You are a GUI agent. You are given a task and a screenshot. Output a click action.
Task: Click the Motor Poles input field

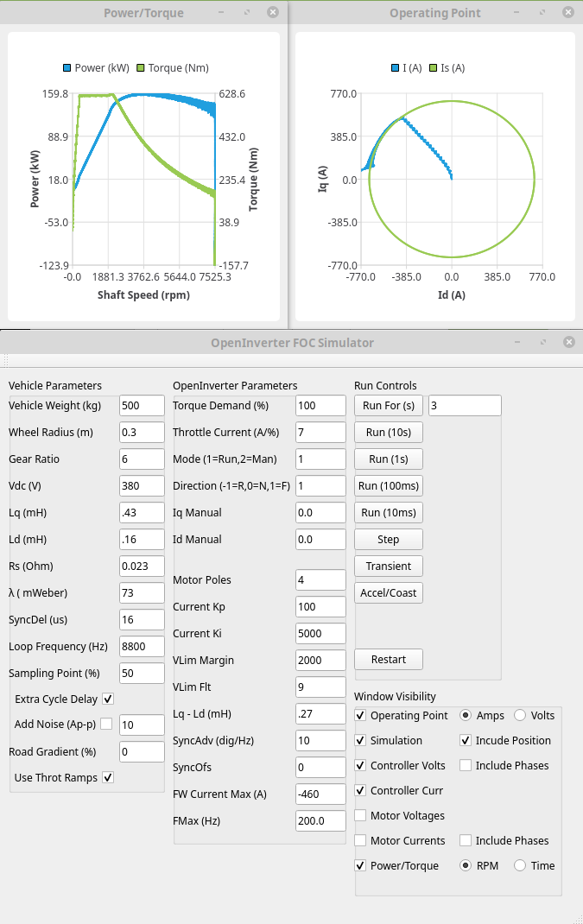click(320, 579)
